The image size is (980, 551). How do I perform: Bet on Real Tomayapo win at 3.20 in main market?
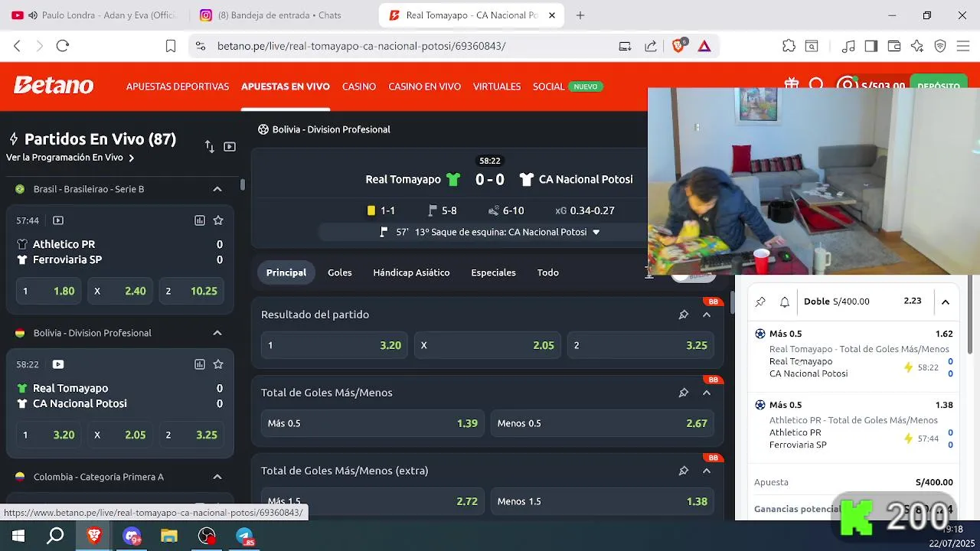[x=334, y=345]
